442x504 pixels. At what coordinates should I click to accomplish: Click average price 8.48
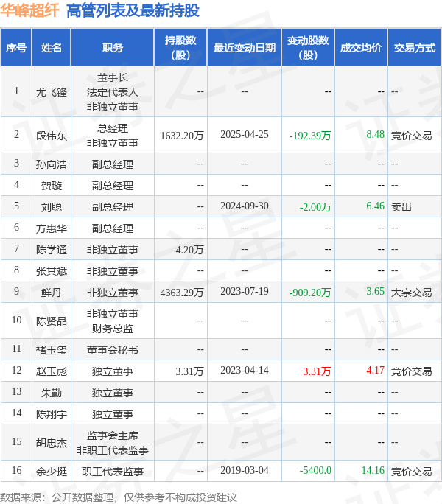[x=376, y=134]
